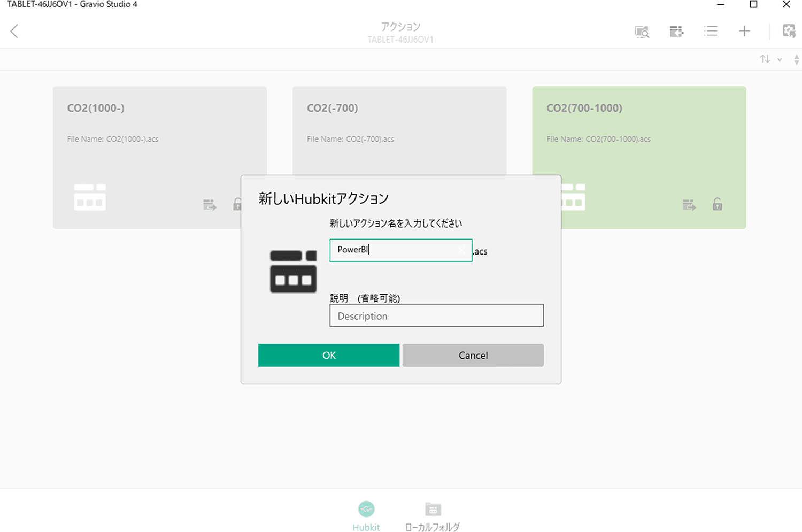This screenshot has height=532, width=802.
Task: Confirm with the OK button
Action: (x=329, y=355)
